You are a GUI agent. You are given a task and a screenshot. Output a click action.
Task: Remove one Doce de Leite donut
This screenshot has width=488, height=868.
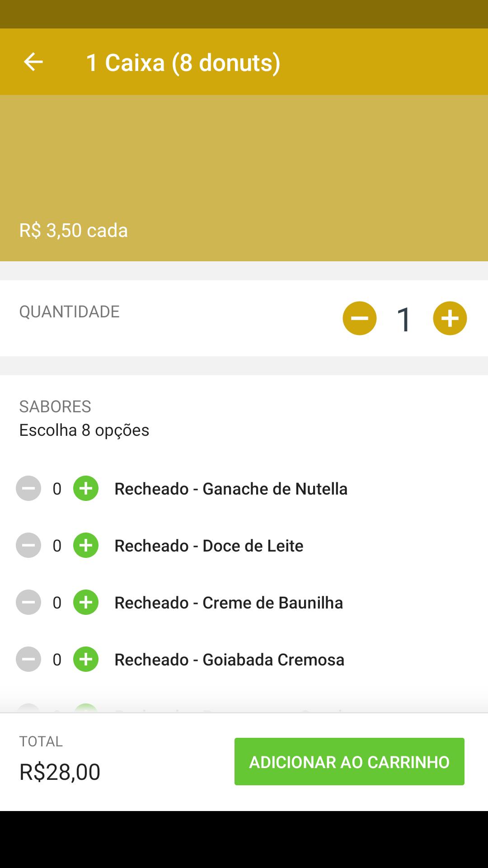click(28, 545)
